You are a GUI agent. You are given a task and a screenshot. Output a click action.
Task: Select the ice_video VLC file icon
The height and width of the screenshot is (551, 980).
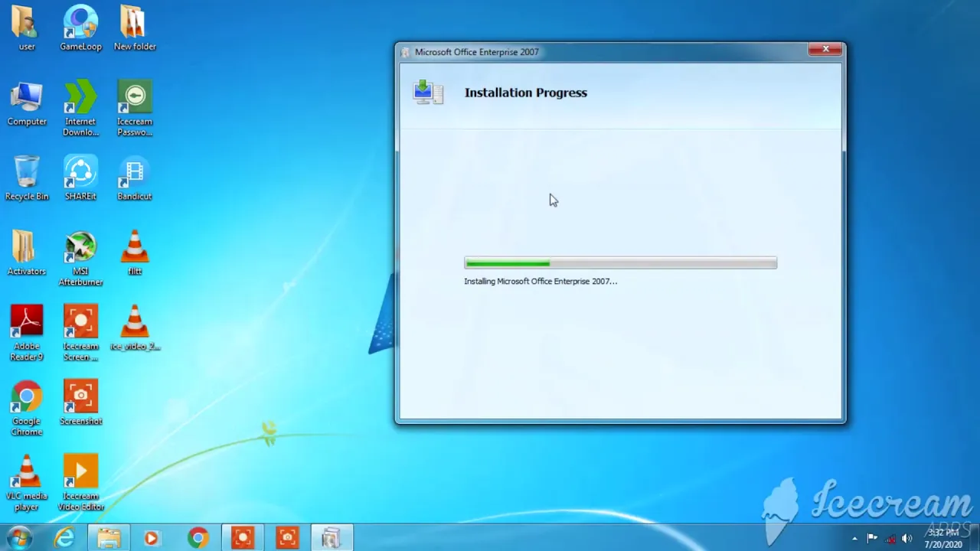tap(135, 328)
